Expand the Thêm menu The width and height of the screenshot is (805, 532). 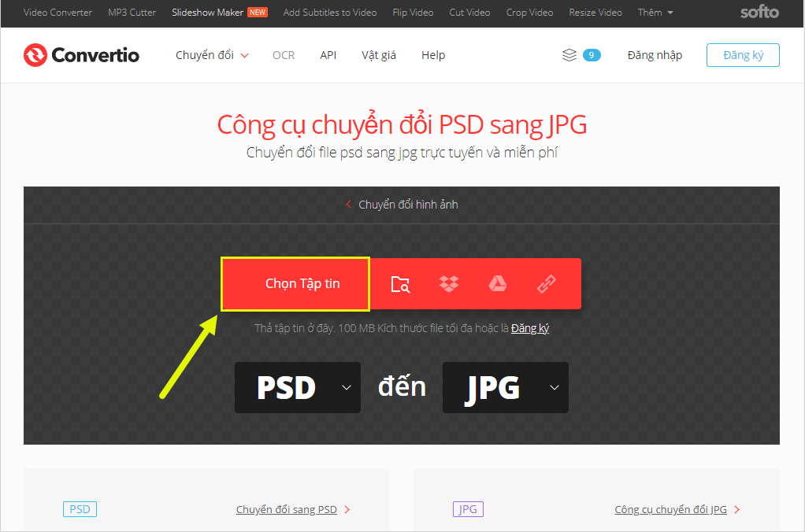(655, 13)
